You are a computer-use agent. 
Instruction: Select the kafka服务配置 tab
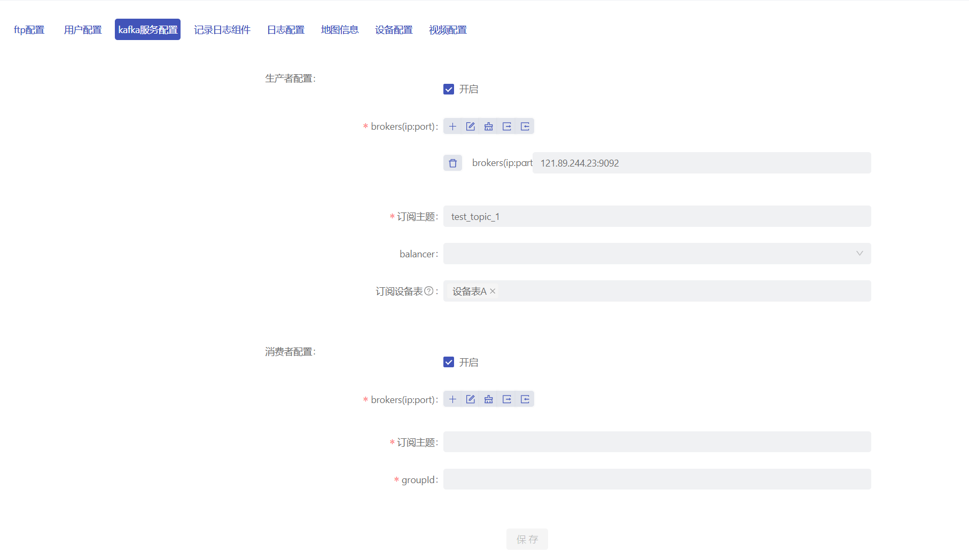point(147,30)
